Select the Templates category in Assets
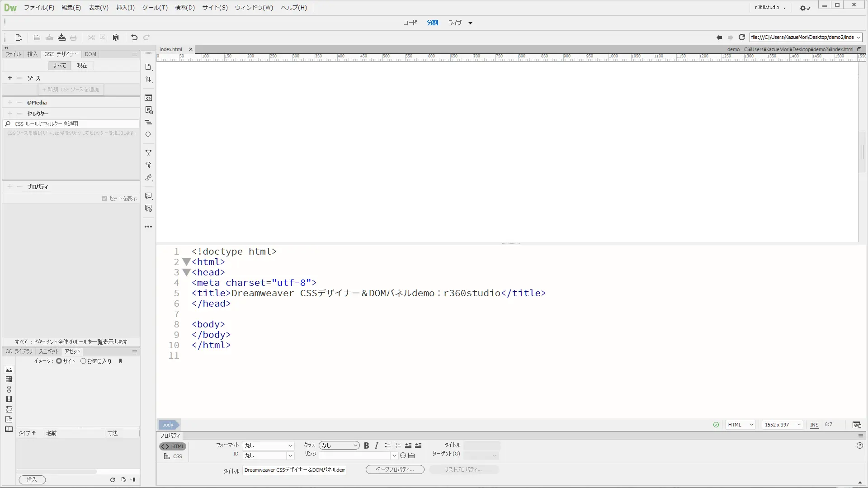Image resolution: width=868 pixels, height=488 pixels. pos(9,419)
